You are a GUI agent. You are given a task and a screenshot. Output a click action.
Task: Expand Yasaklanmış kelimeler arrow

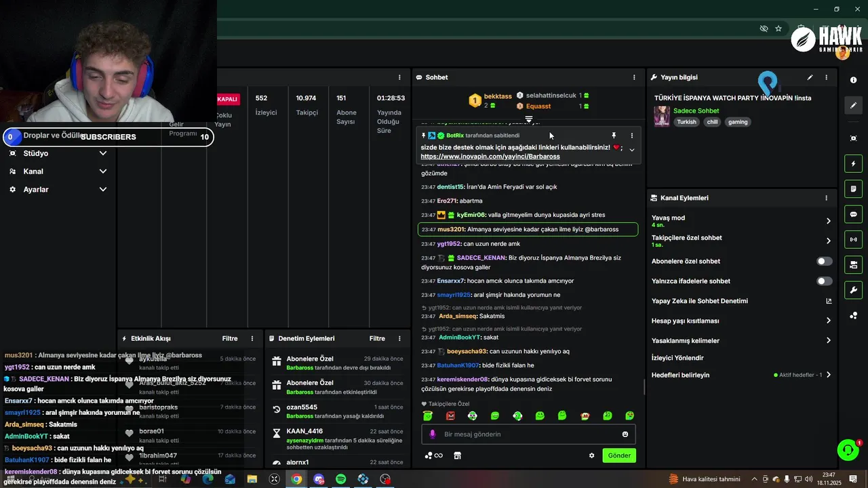coord(828,341)
